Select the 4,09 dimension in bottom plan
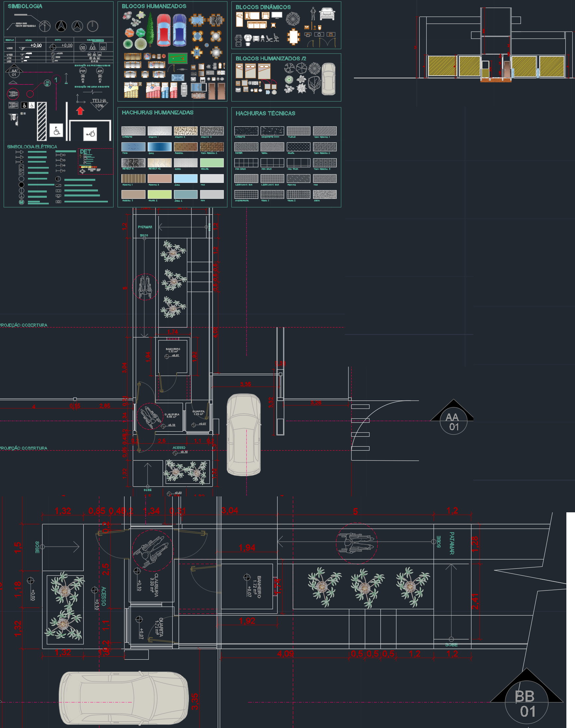 286,654
